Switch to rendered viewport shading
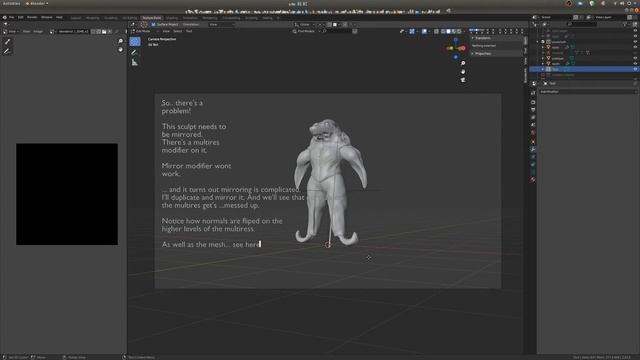 tap(459, 31)
